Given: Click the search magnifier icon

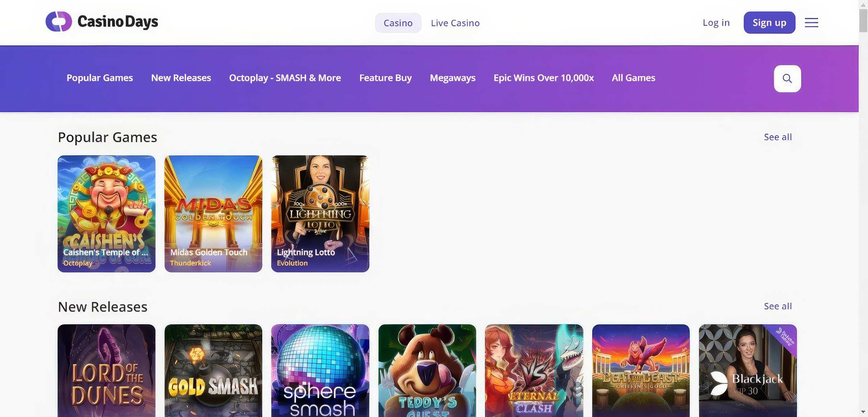Looking at the screenshot, I should [x=787, y=78].
